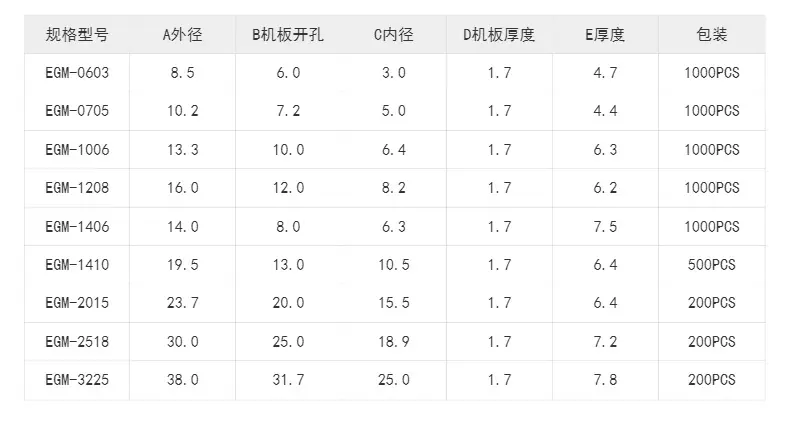The height and width of the screenshot is (422, 790).
Task: Select the E厚度 column header
Action: (605, 35)
